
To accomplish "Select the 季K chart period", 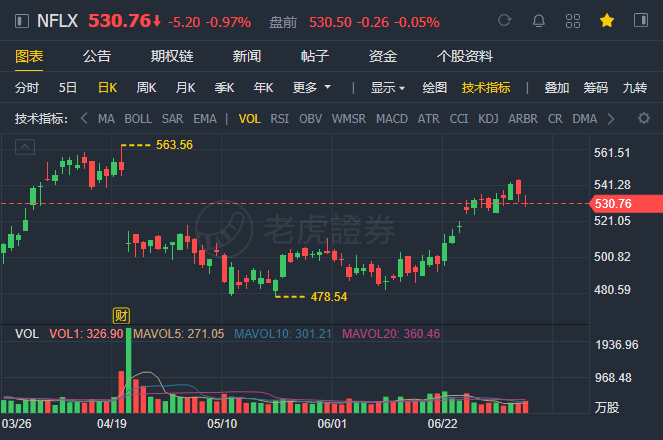I will [224, 88].
